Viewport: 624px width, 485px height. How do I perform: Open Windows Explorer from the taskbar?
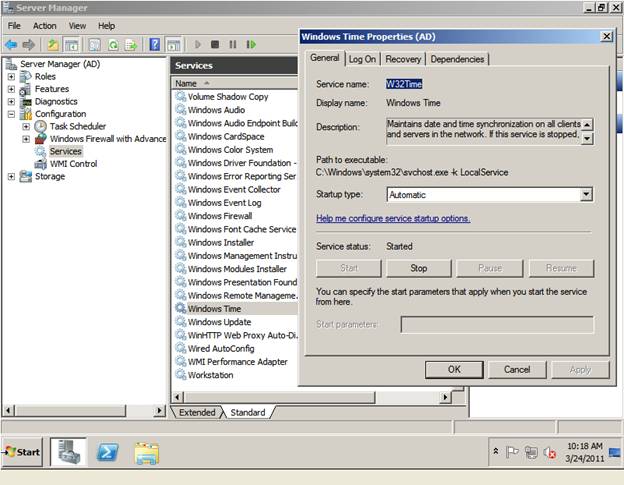pos(147,453)
